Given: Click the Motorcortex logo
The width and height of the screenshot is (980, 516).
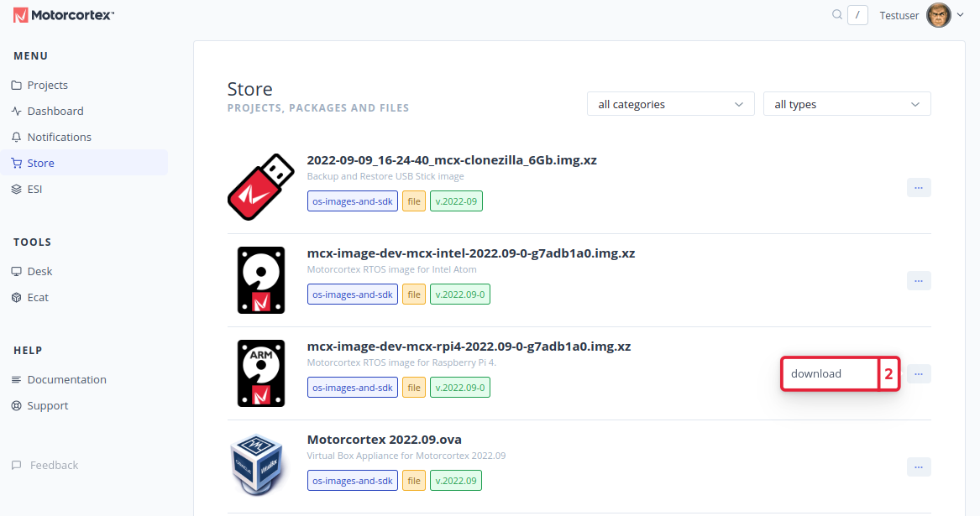Looking at the screenshot, I should tap(64, 15).
